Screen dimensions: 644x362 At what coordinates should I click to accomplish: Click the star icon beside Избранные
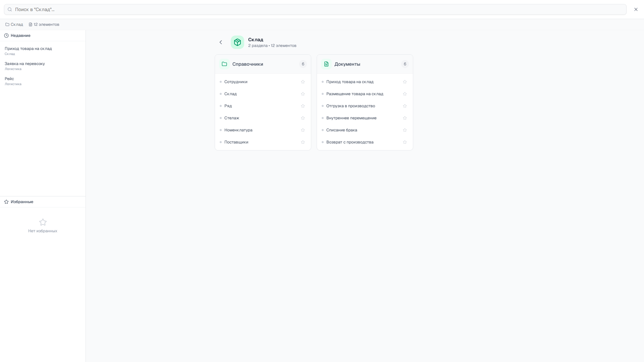(x=6, y=202)
